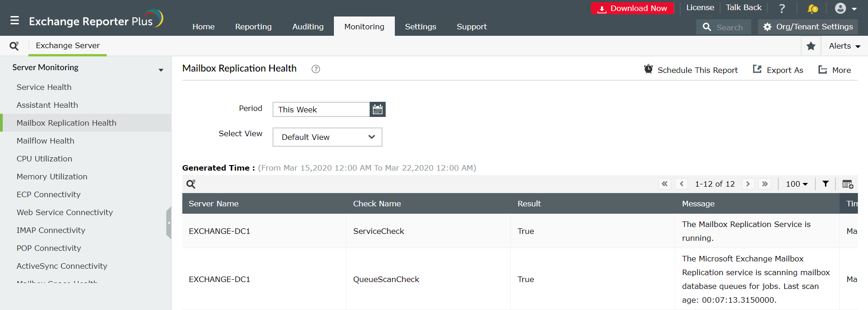
Task: Click the Period This Week field
Action: point(321,109)
